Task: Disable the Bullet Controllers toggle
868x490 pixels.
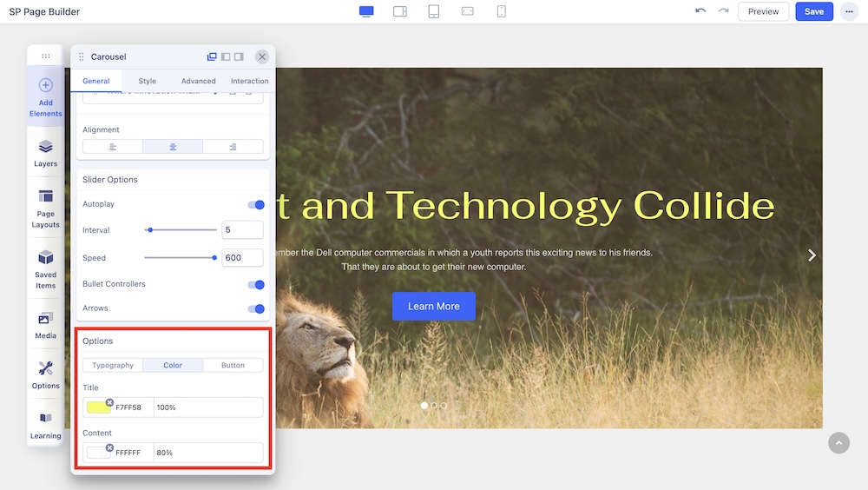Action: click(x=256, y=285)
